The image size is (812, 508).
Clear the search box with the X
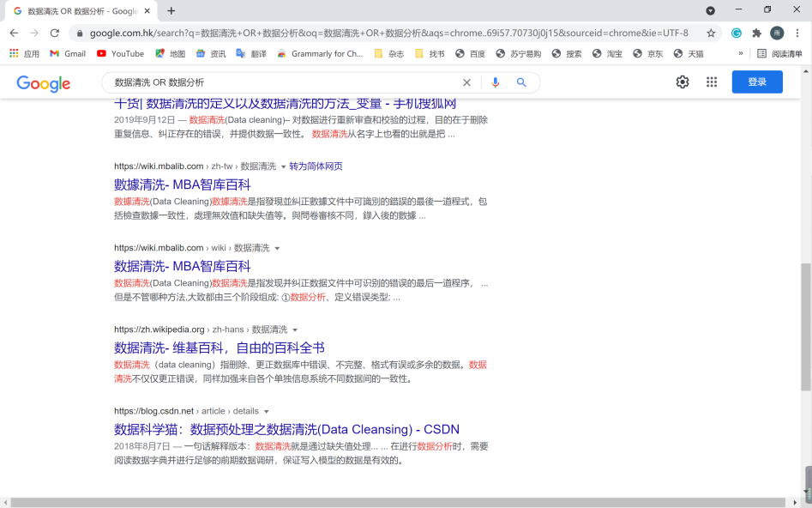coord(466,82)
